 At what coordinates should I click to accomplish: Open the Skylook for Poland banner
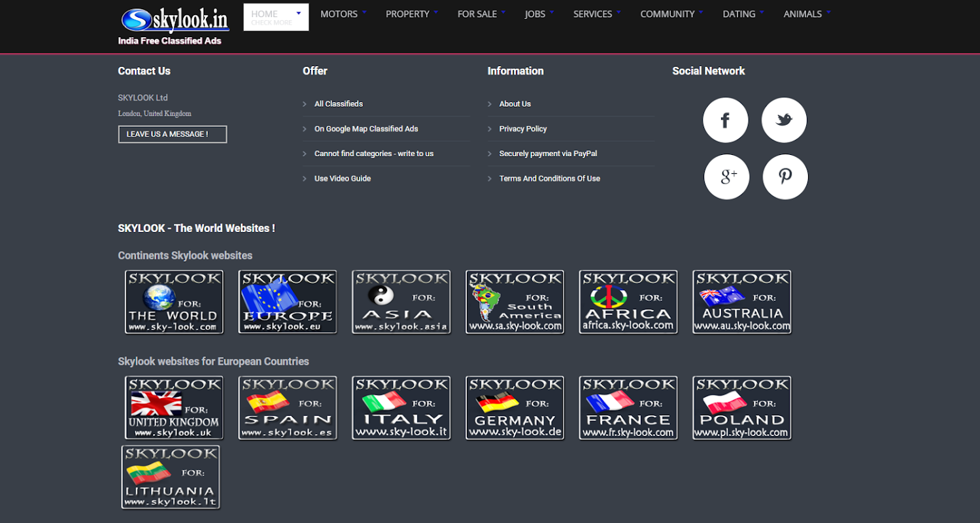pos(742,408)
